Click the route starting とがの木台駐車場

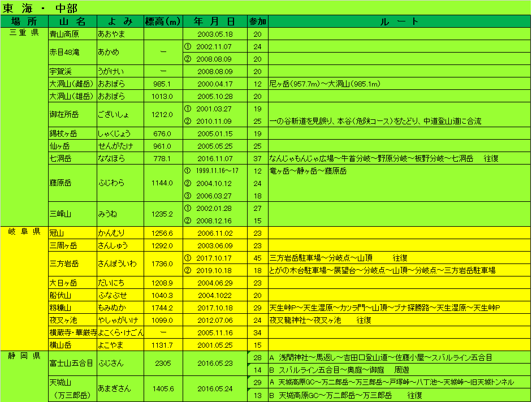382,270
